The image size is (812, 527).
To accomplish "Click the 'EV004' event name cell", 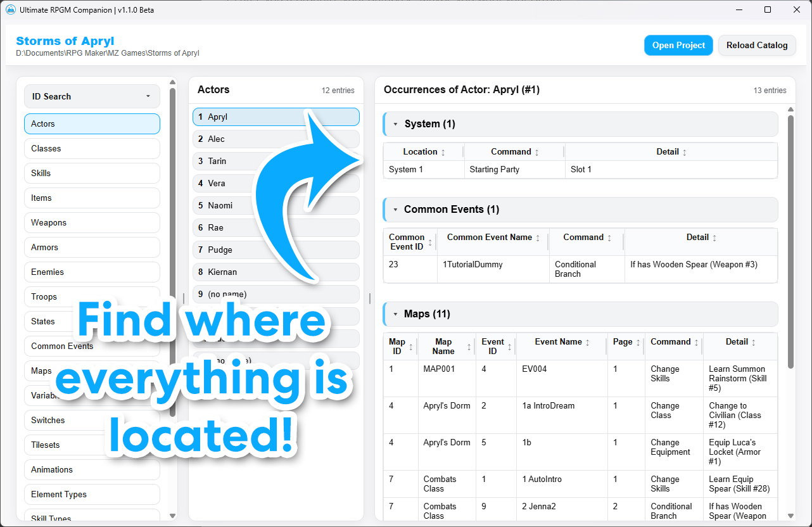I will click(x=562, y=379).
